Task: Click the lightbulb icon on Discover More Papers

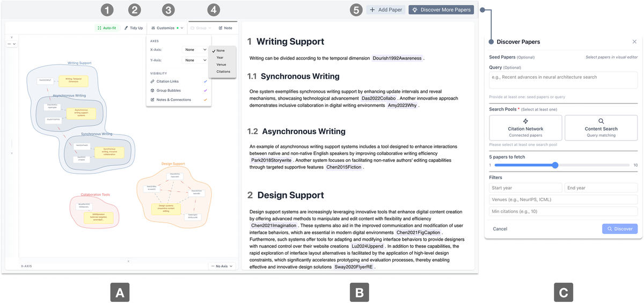Action: [x=415, y=10]
